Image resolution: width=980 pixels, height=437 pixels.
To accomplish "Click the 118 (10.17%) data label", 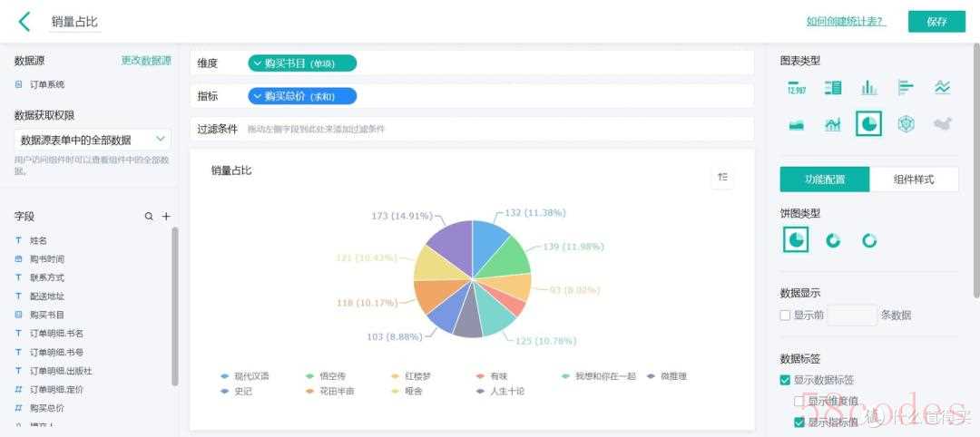I will click(x=367, y=303).
